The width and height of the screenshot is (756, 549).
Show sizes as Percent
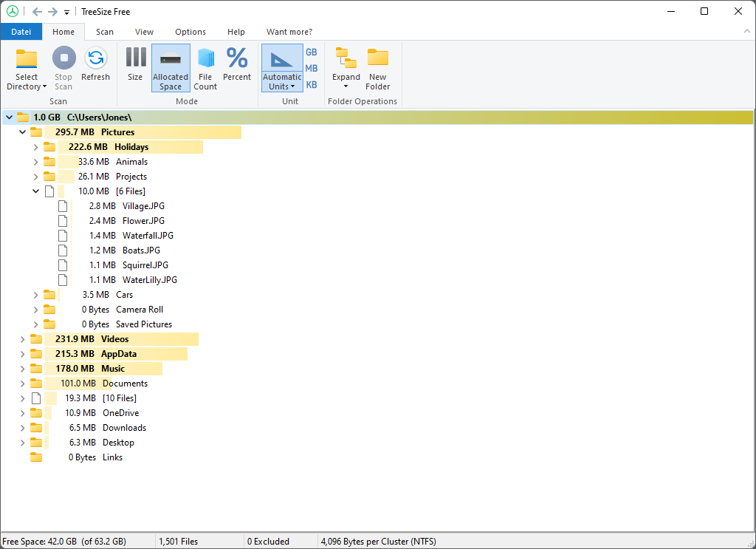pyautogui.click(x=237, y=67)
